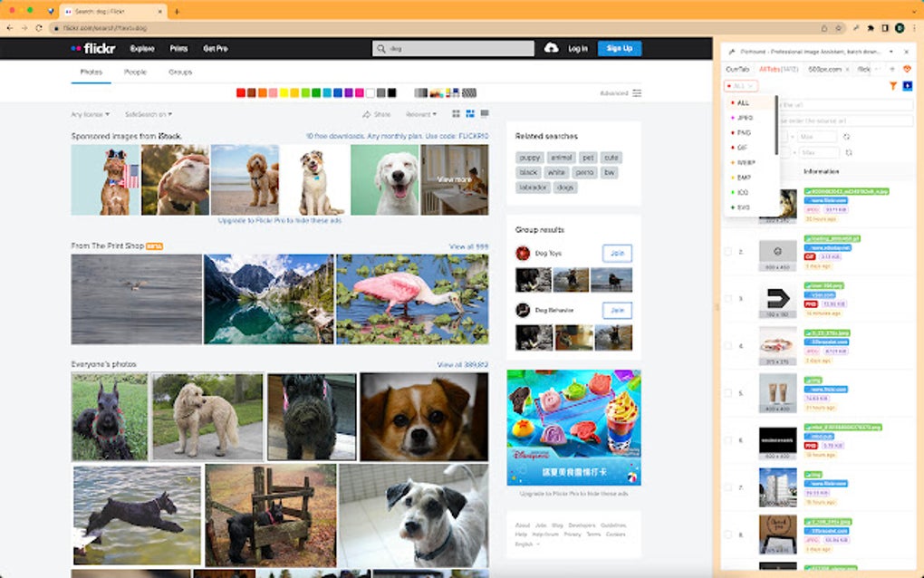Join the Dog Toys group
The width and height of the screenshot is (924, 578).
tap(617, 253)
